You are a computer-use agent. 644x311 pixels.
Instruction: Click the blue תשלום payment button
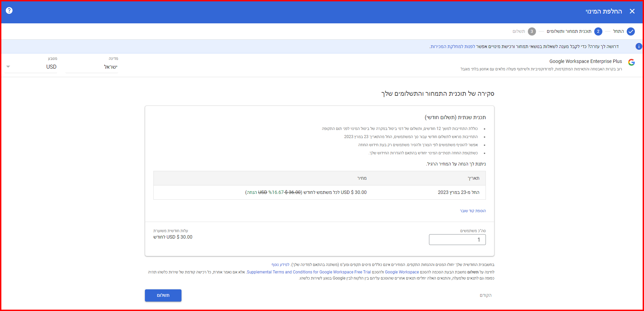[x=163, y=295]
